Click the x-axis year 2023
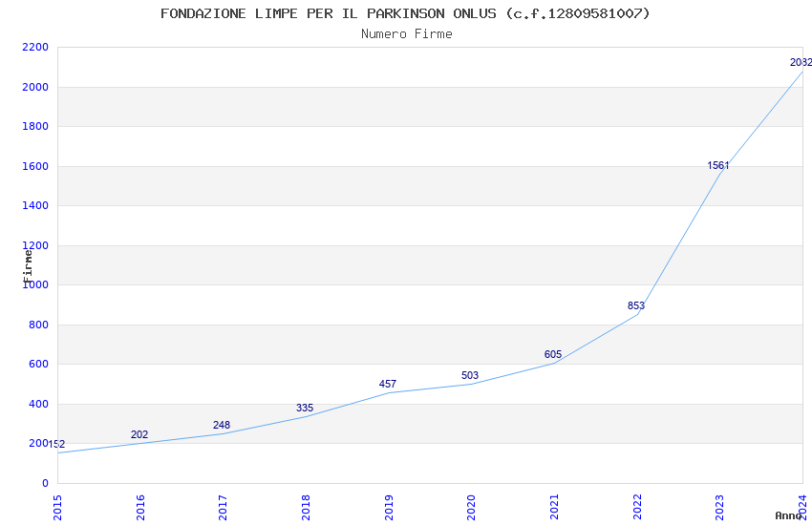The height and width of the screenshot is (525, 812). 719,508
